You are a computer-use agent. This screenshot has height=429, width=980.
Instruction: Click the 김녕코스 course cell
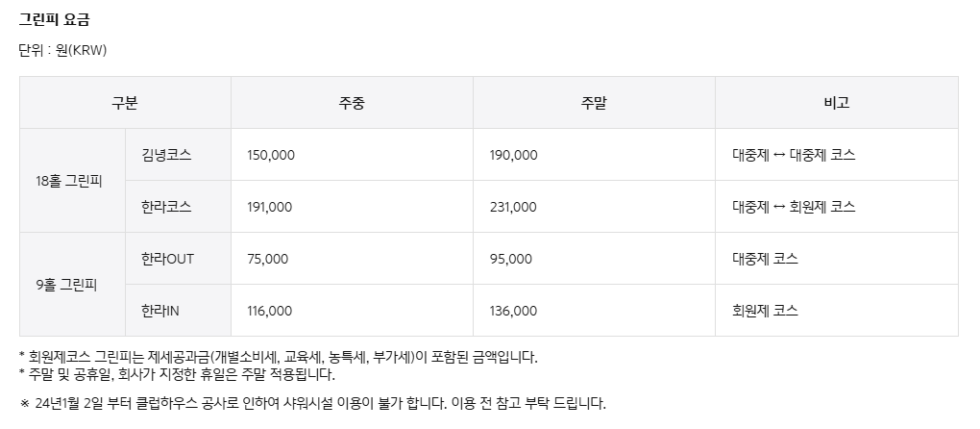167,155
